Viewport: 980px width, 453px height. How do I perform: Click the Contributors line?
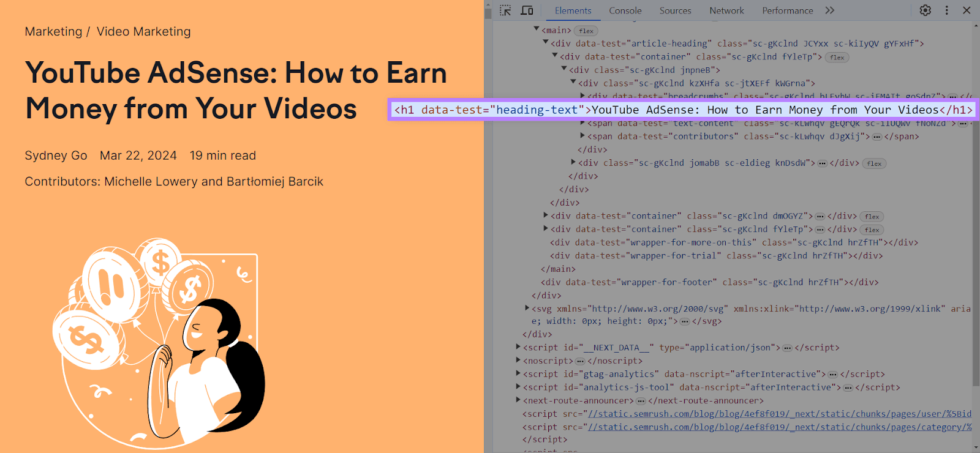[x=174, y=181]
